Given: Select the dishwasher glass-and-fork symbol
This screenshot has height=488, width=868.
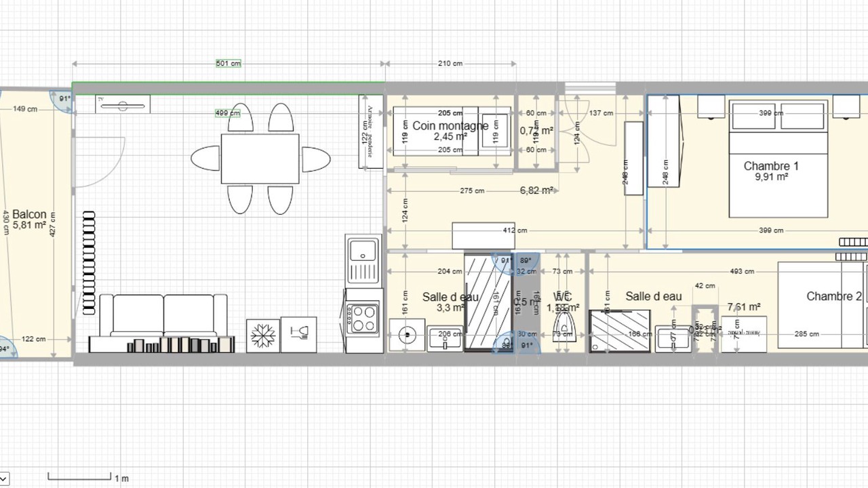Looking at the screenshot, I should pos(298,334).
